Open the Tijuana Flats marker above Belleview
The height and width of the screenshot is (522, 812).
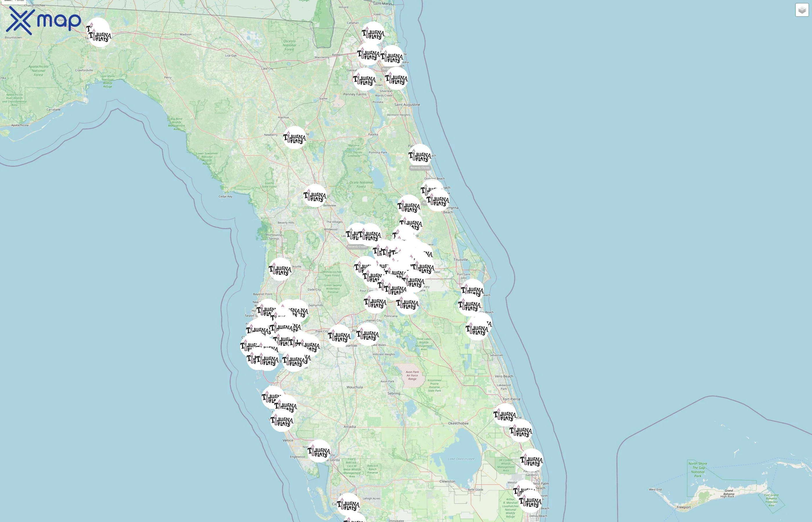315,195
